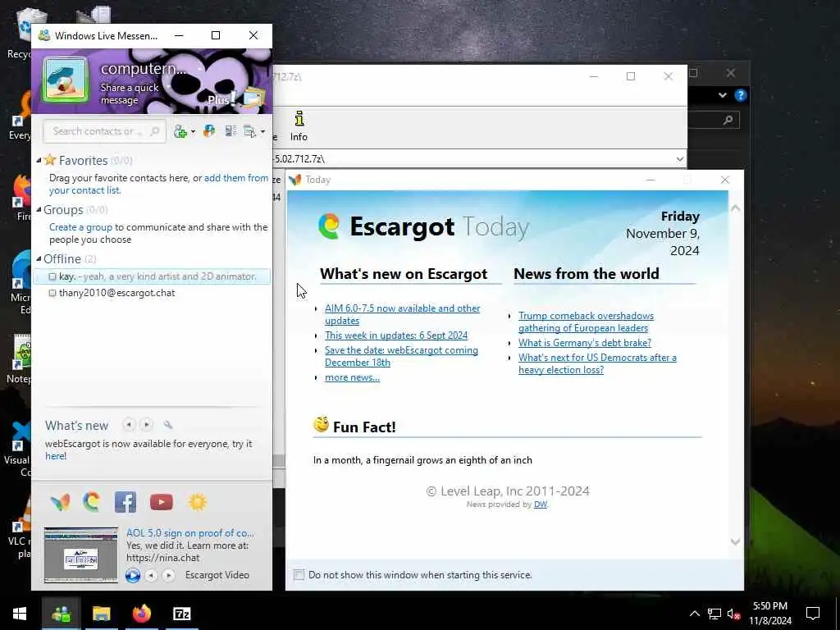Screen dimensions: 840x630
Task: Open the Windows Start menu
Action: (x=20, y=614)
